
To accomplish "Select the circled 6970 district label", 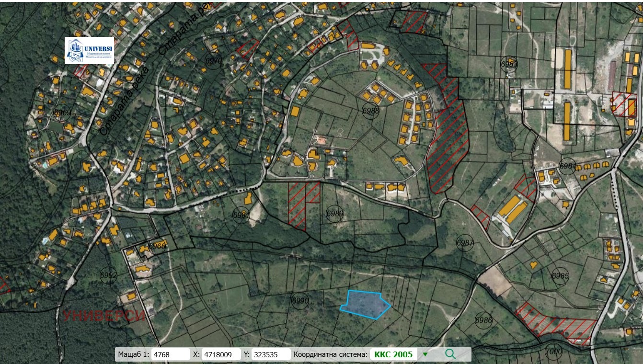I will tap(213, 61).
